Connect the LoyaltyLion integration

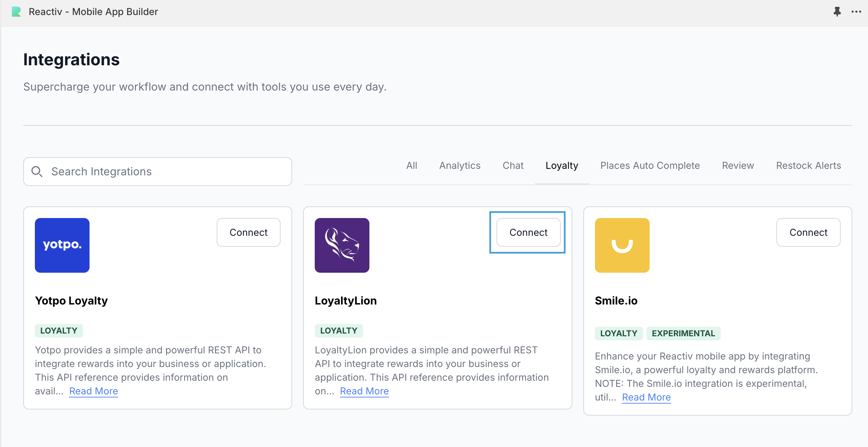click(528, 232)
